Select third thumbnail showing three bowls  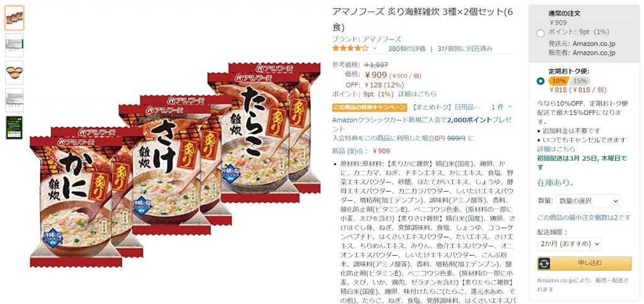pos(14,73)
